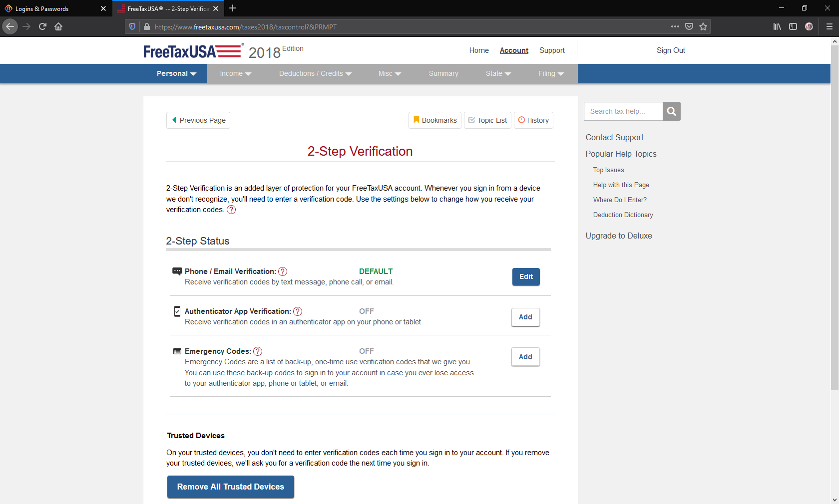Viewport: 839px width, 504px height.
Task: Click the scrollbar down arrow
Action: click(x=835, y=500)
